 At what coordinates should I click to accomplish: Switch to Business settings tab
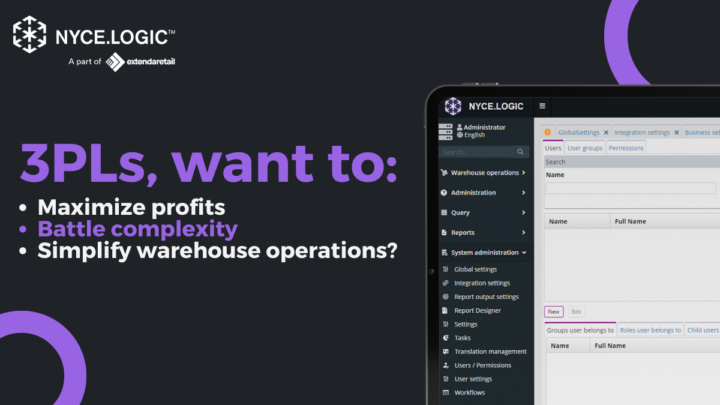click(702, 132)
